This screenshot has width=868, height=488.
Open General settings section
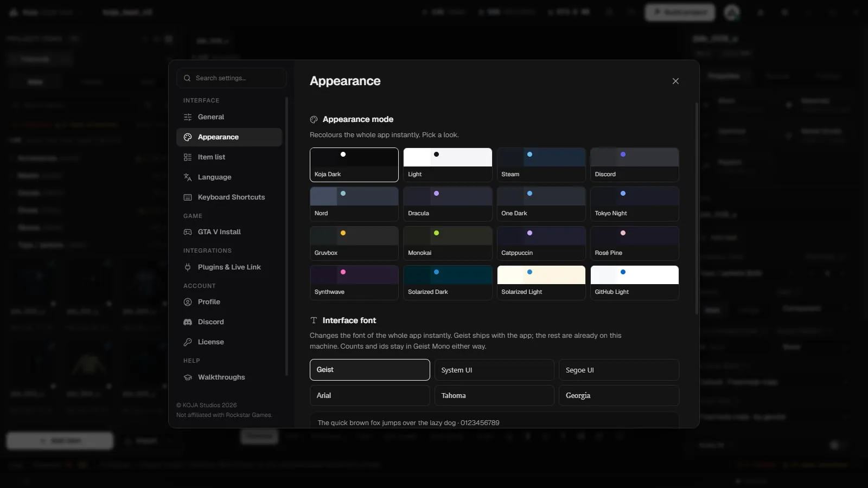click(x=229, y=117)
